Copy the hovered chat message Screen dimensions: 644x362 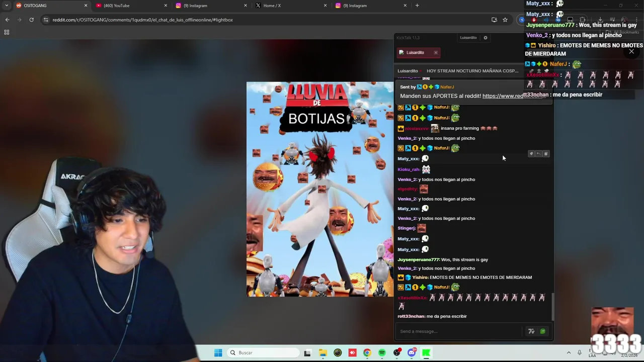point(546,154)
